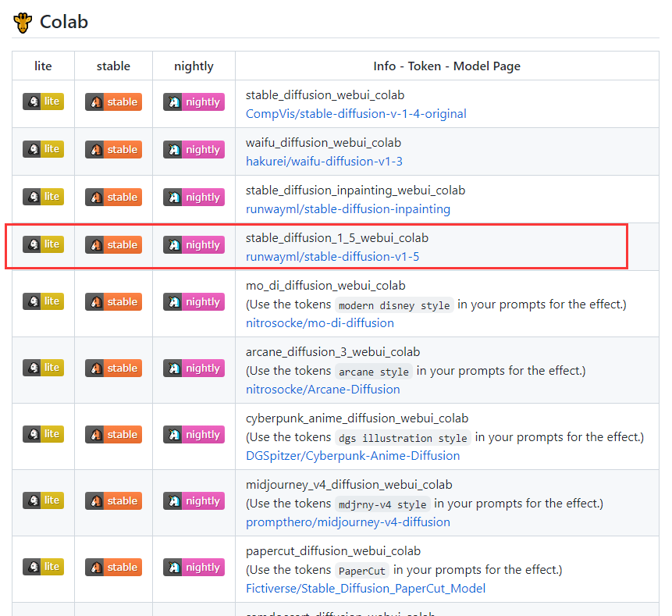This screenshot has height=616, width=672.
Task: Open the nightly badge for stable_diffusion_webui_colab
Action: 194,102
